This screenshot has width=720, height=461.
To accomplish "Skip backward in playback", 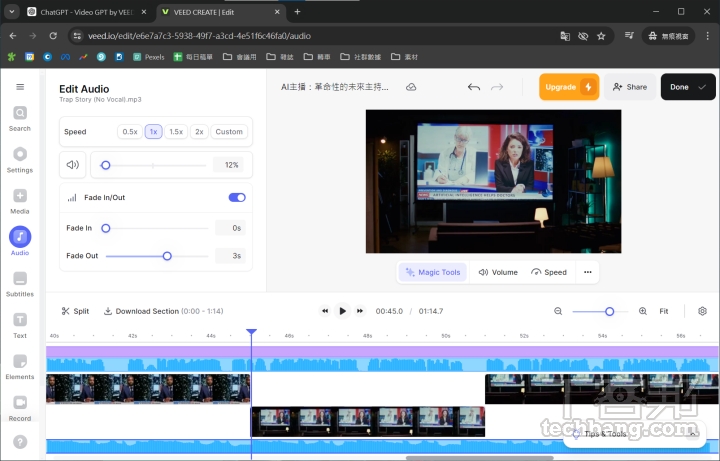I will click(x=325, y=311).
